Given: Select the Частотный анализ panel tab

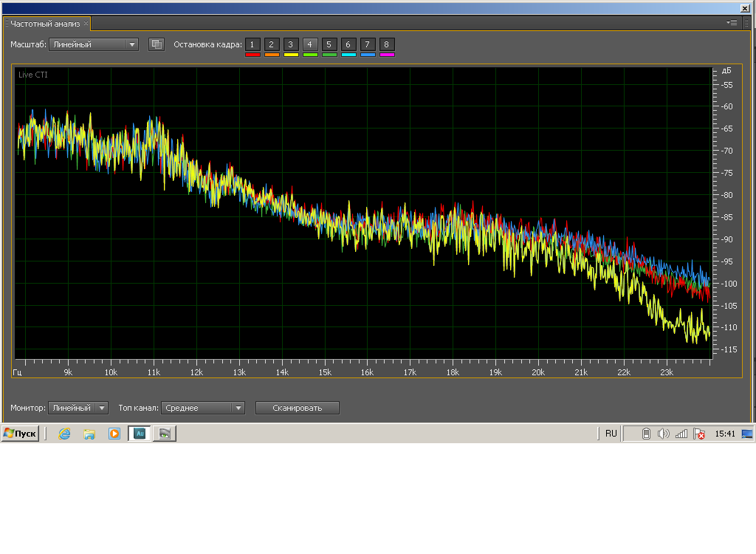Looking at the screenshot, I should [x=45, y=24].
